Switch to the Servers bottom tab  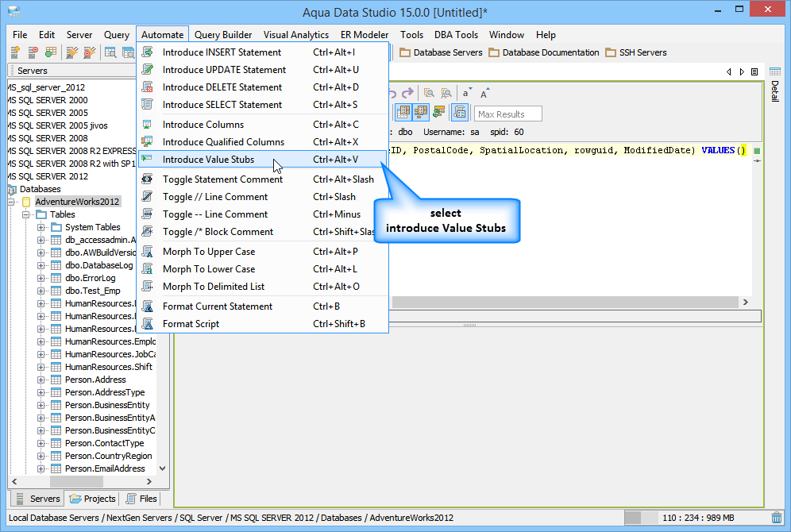tap(38, 499)
